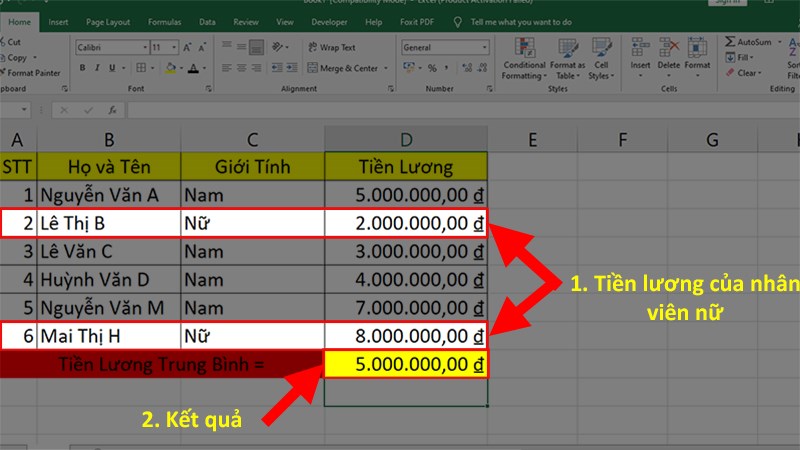Select column D header

[x=406, y=139]
